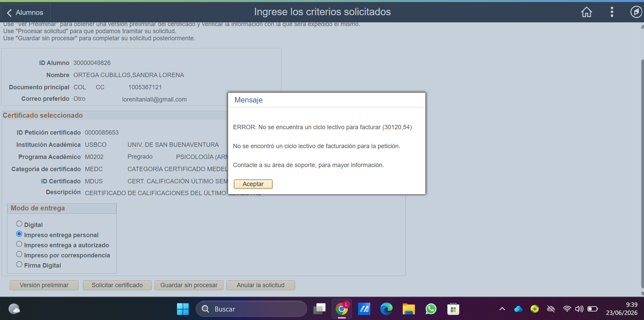Click Anular la solicitud button

pyautogui.click(x=261, y=285)
